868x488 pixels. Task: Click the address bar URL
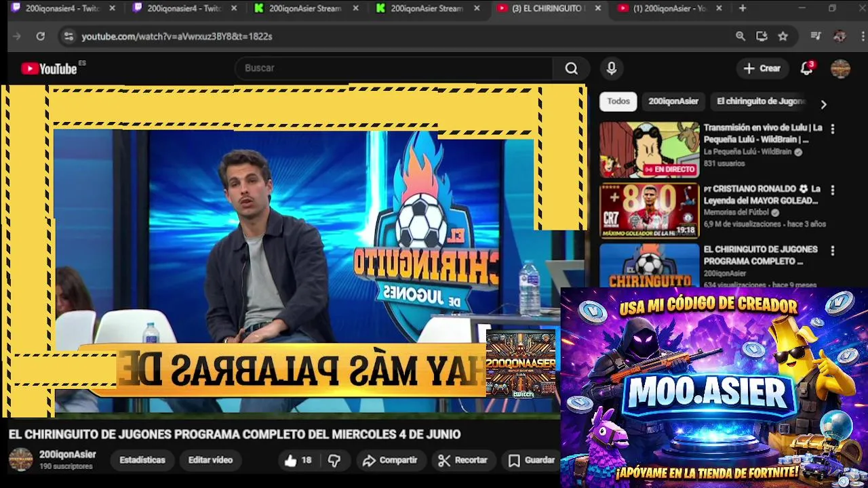click(177, 37)
